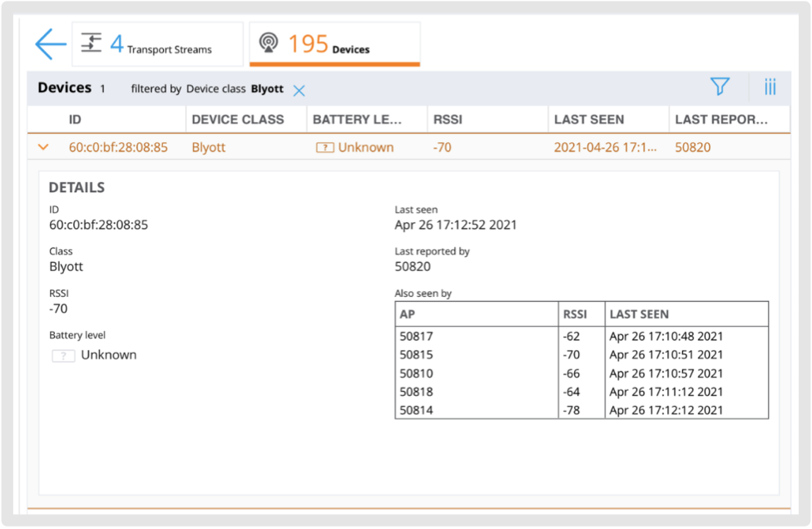Click the Transport Streams icon

point(92,43)
